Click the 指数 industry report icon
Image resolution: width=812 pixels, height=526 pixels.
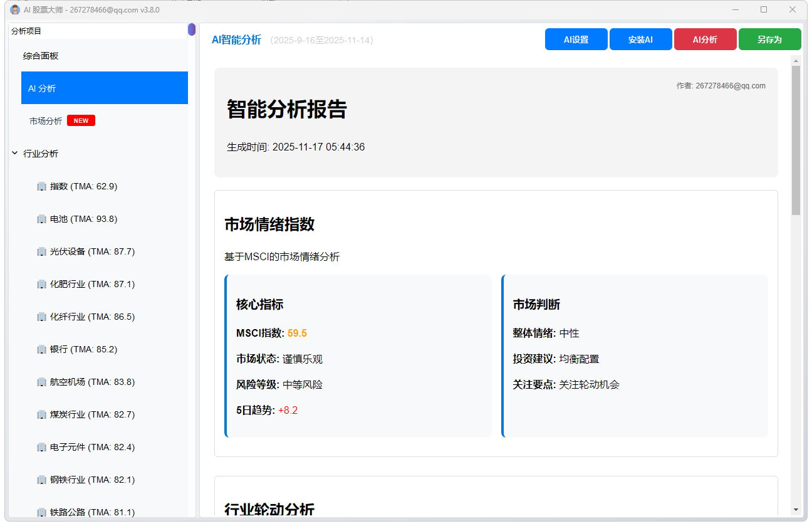[x=41, y=186]
